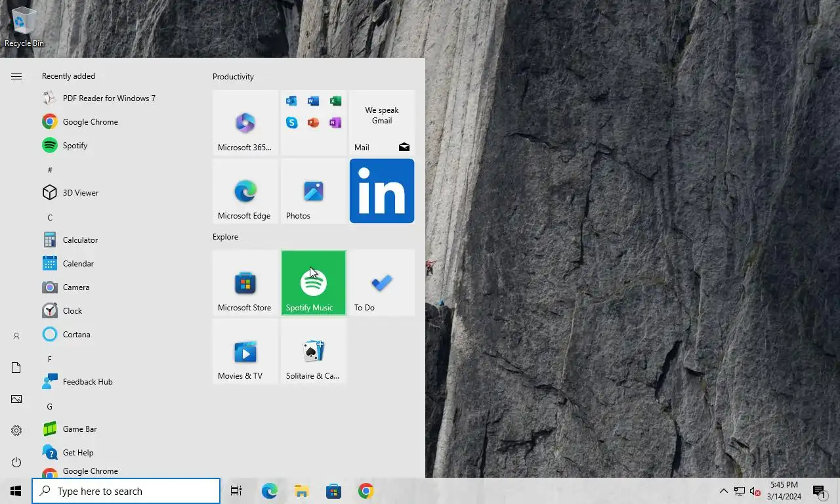Open File Explorer from the taskbar
840x504 pixels.
click(301, 491)
